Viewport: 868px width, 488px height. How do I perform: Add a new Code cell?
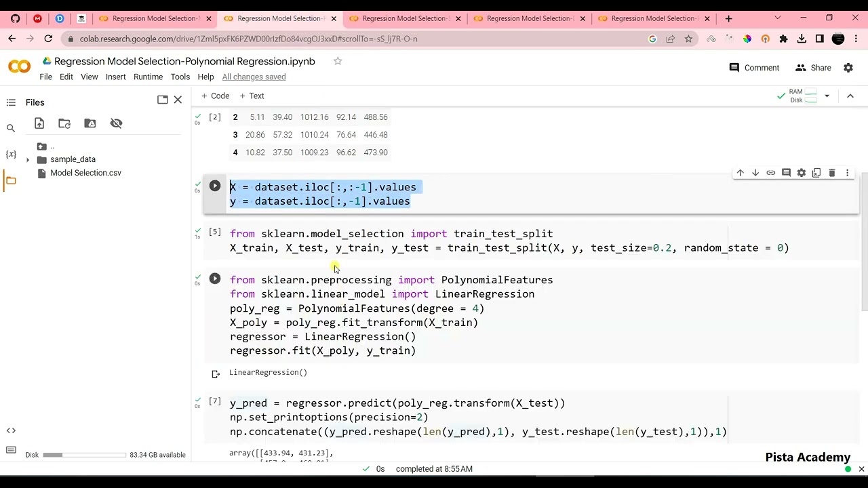coord(215,96)
